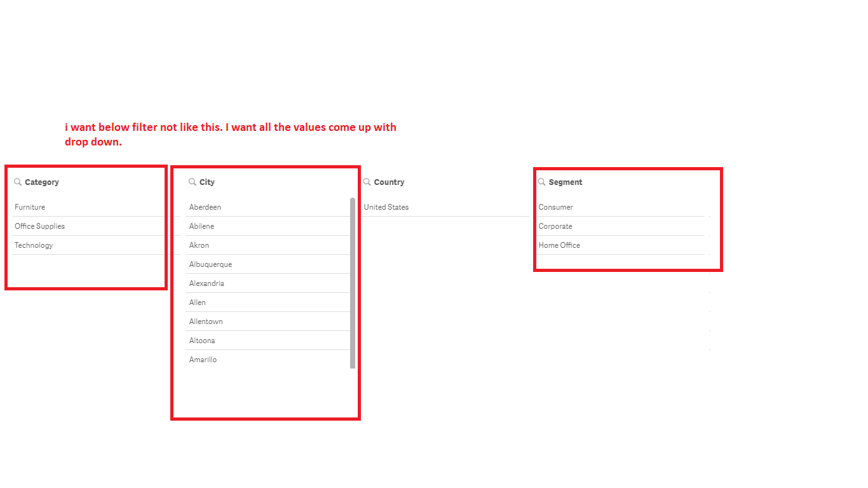Image resolution: width=868 pixels, height=488 pixels.
Task: Click the City search magnifier icon
Action: pos(193,182)
